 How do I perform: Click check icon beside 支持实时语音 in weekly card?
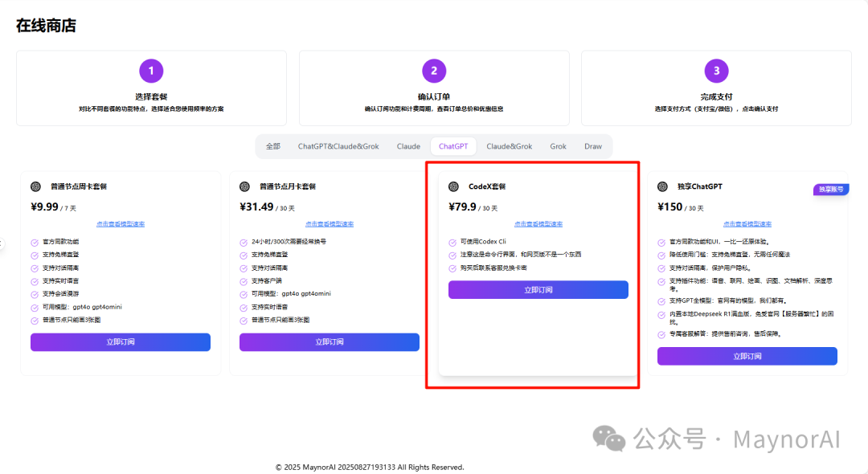pyautogui.click(x=35, y=281)
